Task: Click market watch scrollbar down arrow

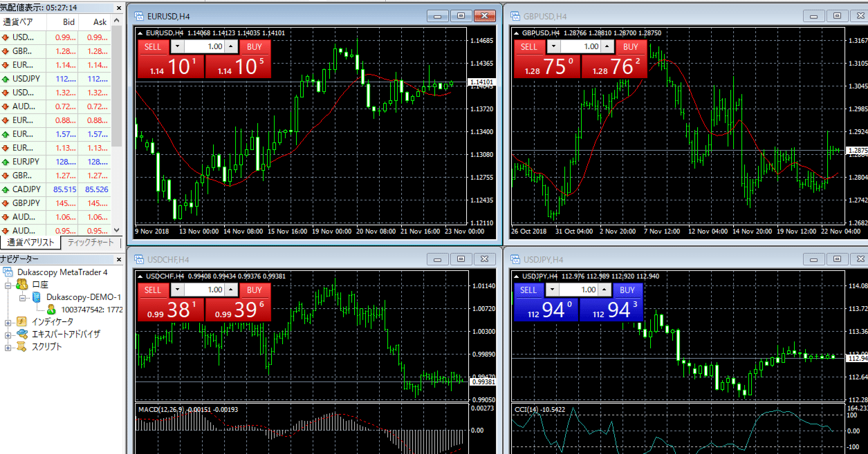Action: 117,230
